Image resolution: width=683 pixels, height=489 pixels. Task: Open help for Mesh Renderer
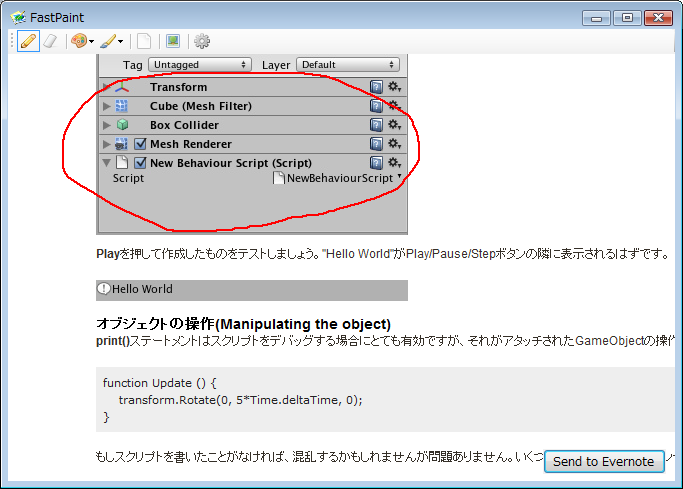click(376, 144)
